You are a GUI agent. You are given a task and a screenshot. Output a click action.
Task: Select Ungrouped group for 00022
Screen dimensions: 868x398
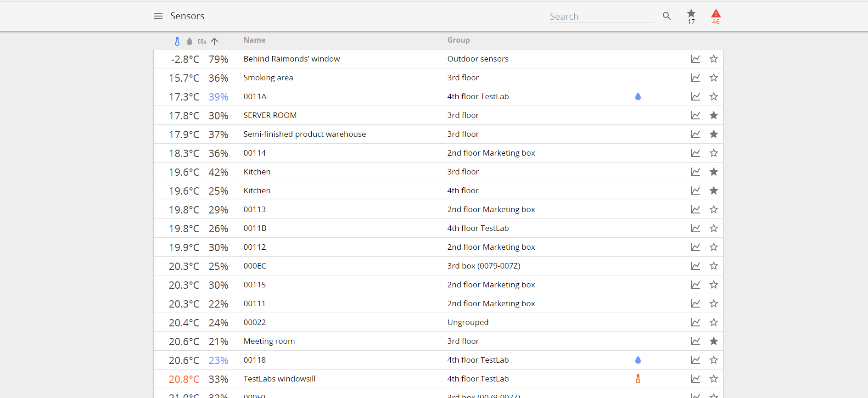(x=468, y=322)
